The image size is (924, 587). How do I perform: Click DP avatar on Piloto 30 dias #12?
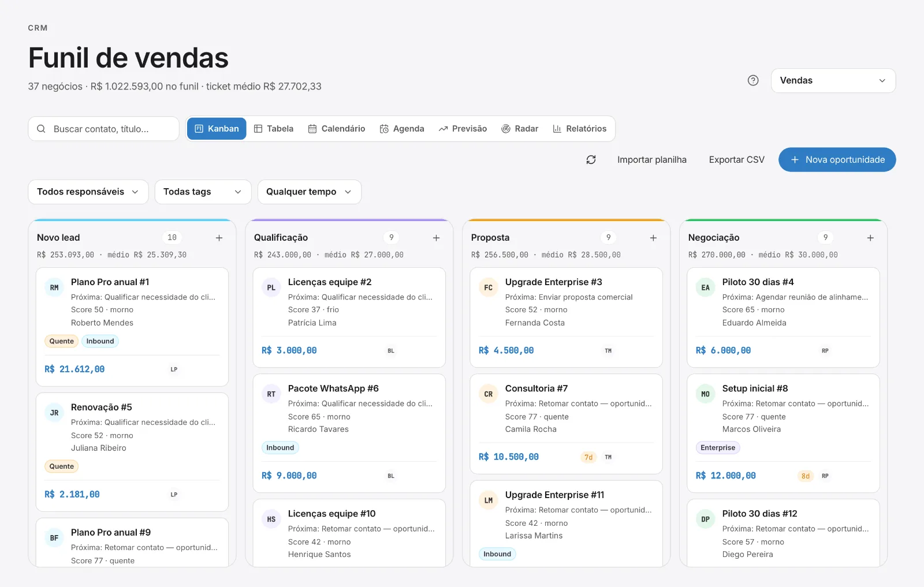click(x=706, y=519)
